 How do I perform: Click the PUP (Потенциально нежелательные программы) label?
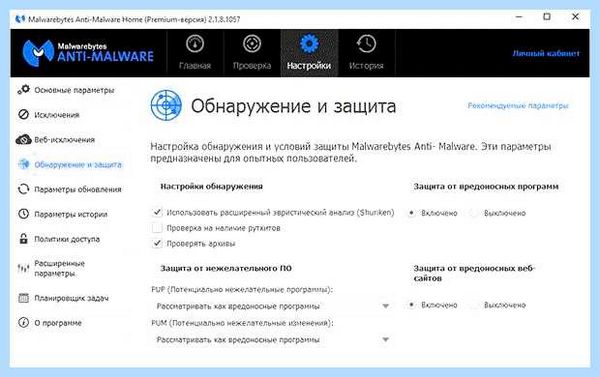[x=242, y=290]
